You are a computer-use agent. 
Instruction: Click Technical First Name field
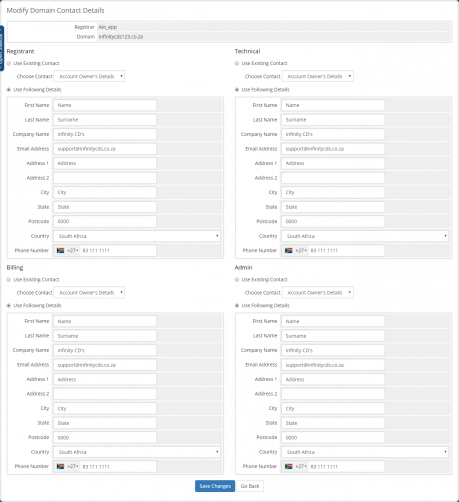click(333, 105)
